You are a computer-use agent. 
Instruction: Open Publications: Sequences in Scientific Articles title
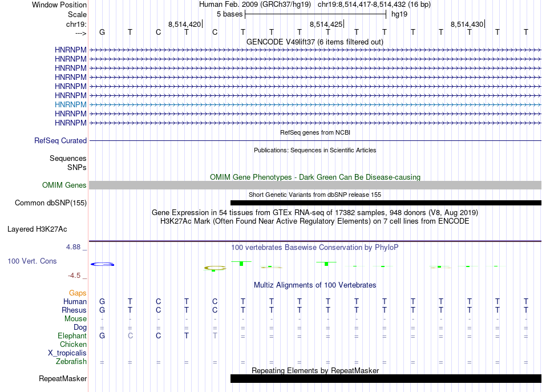(x=315, y=150)
